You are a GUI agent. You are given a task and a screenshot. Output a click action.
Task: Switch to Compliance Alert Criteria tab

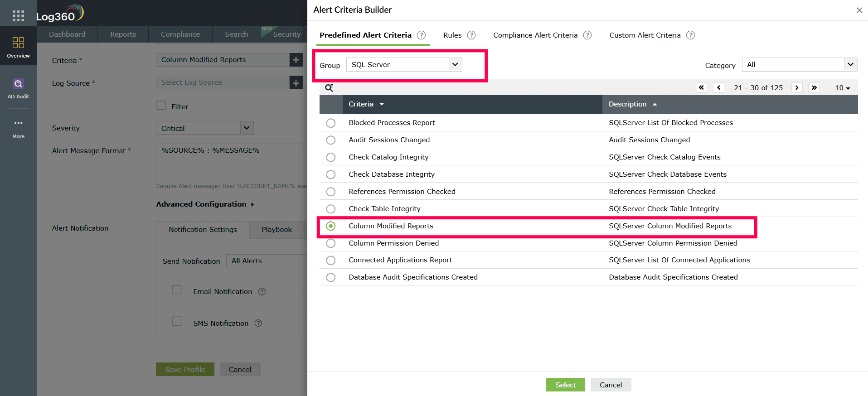[x=535, y=35]
